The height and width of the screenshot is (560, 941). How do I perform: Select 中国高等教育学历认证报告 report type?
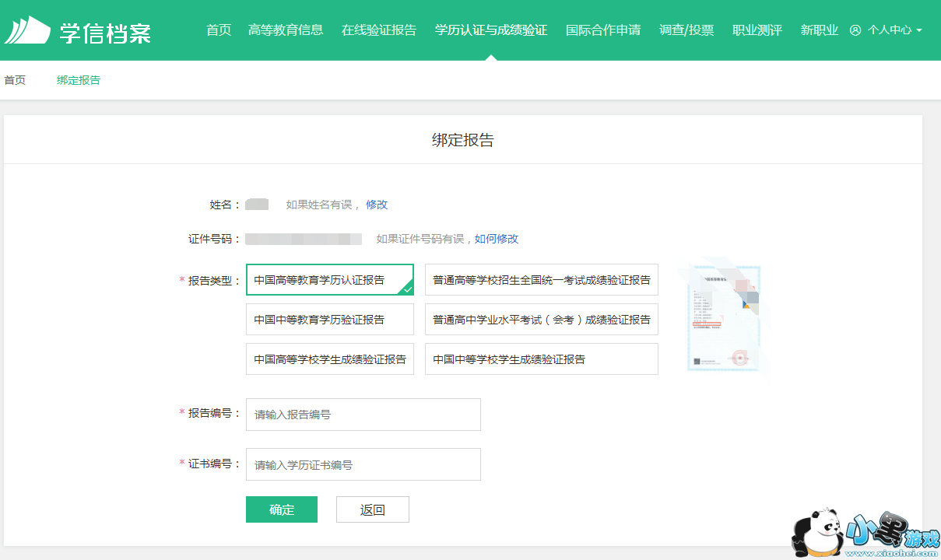329,280
